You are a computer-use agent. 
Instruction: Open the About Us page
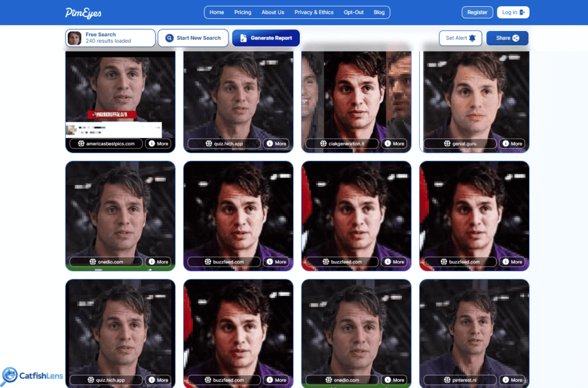click(x=273, y=13)
